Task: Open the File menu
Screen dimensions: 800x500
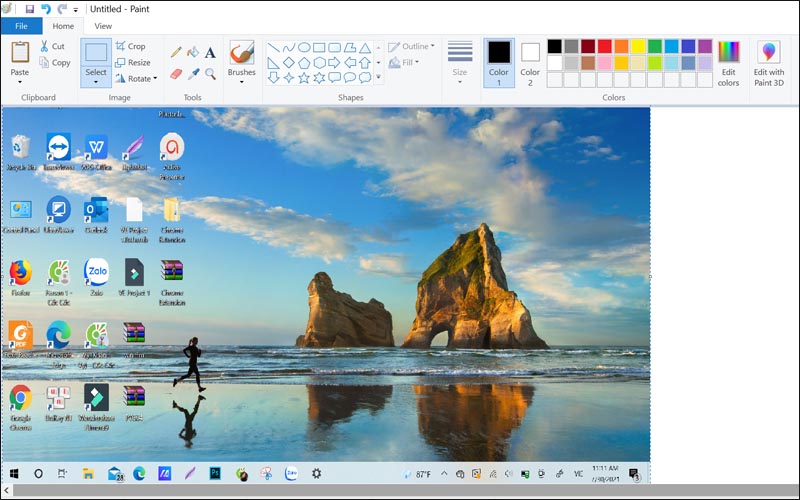Action: coord(21,26)
